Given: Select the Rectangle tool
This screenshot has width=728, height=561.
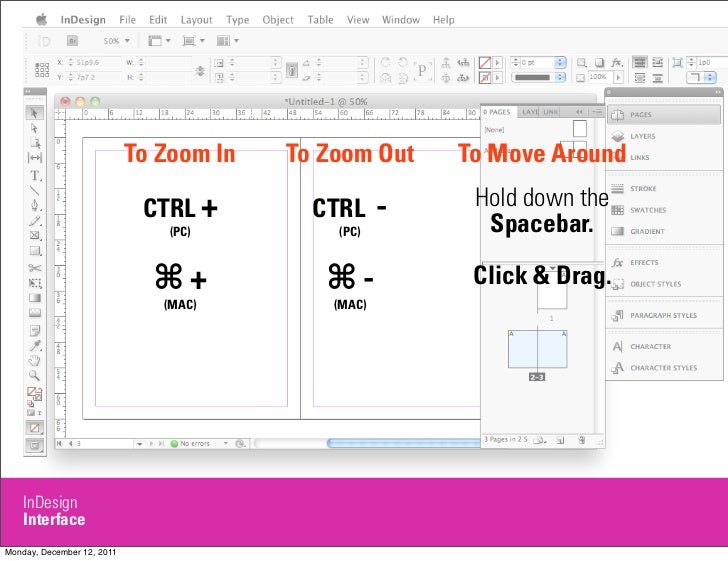Looking at the screenshot, I should tap(35, 251).
